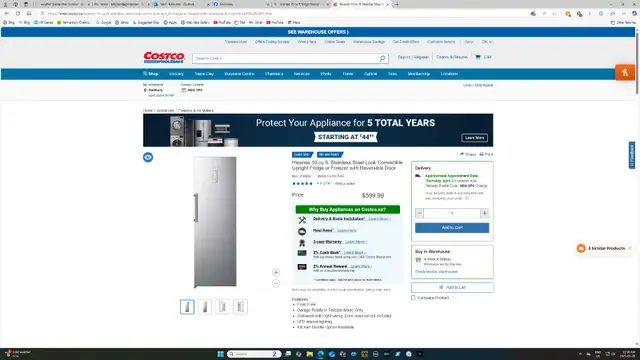Click the search magnifier icon in Costco search bar
Viewport: 640px width, 360px height.
[382, 58]
